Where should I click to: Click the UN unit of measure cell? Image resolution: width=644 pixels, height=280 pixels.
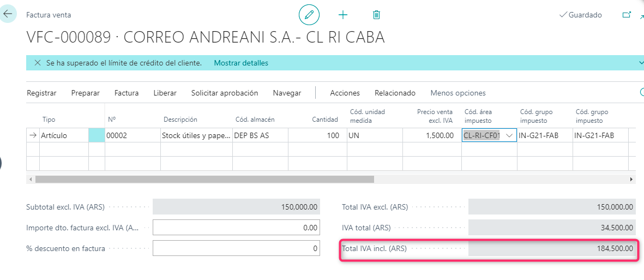click(375, 135)
